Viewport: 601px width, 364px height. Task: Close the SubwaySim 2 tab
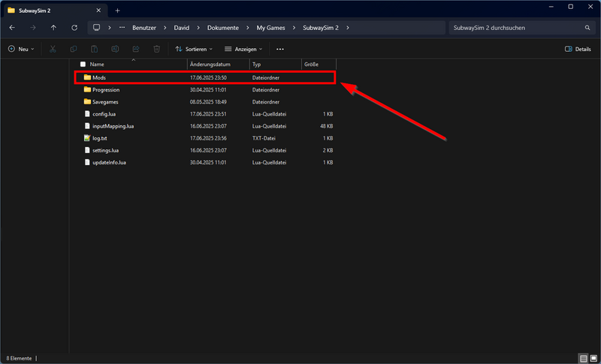[x=98, y=11]
